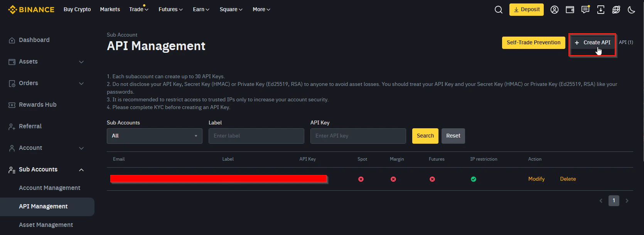This screenshot has width=644, height=235.
Task: Click the yellow Search button
Action: coord(425,136)
